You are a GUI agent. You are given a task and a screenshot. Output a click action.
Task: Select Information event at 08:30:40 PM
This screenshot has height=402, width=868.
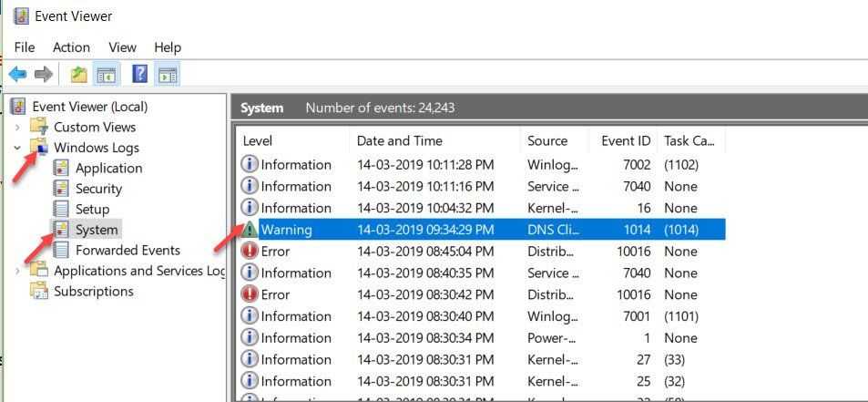pyautogui.click(x=482, y=316)
